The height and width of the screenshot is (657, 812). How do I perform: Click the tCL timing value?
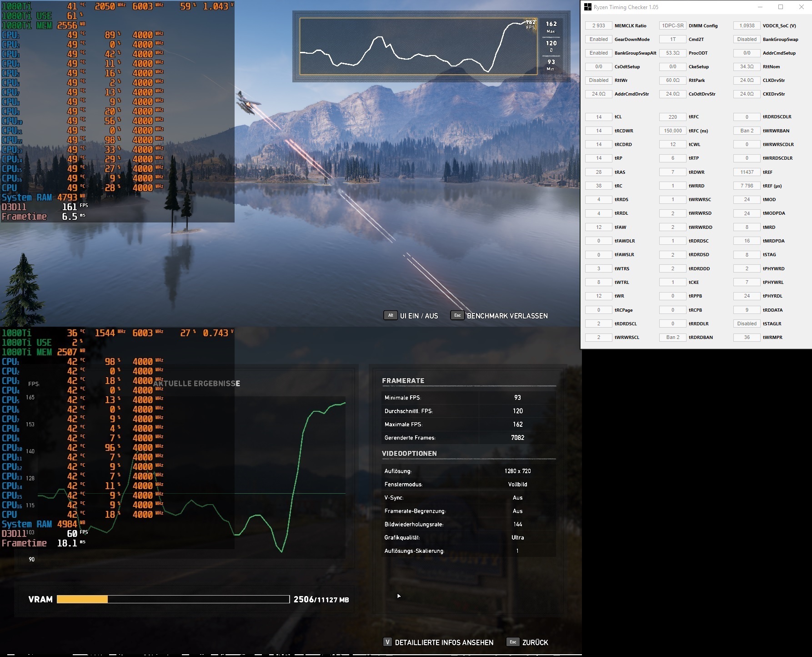pyautogui.click(x=599, y=117)
